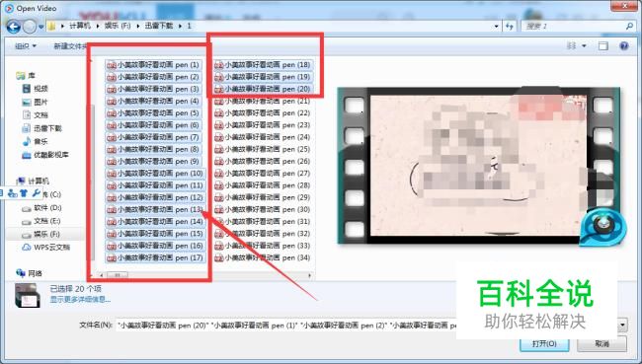Viewport: 642px width, 364px height.
Task: Click the horizontal scrollbar thumb
Action: coord(118,275)
